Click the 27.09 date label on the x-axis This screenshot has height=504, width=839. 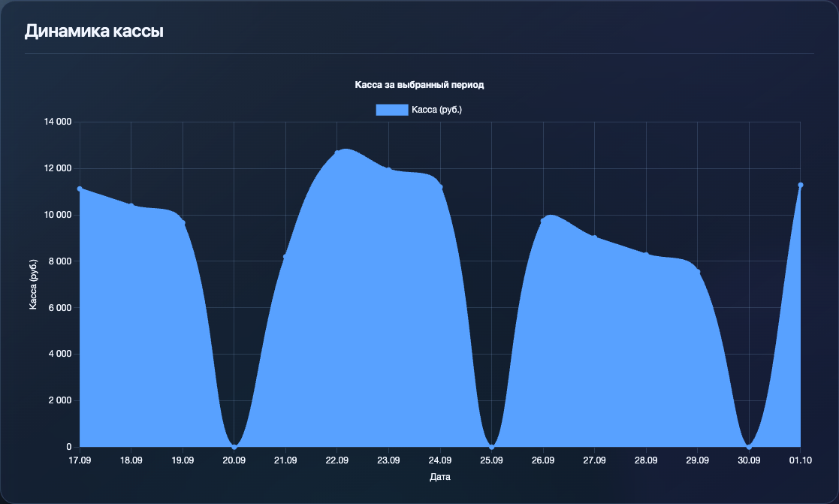(594, 460)
